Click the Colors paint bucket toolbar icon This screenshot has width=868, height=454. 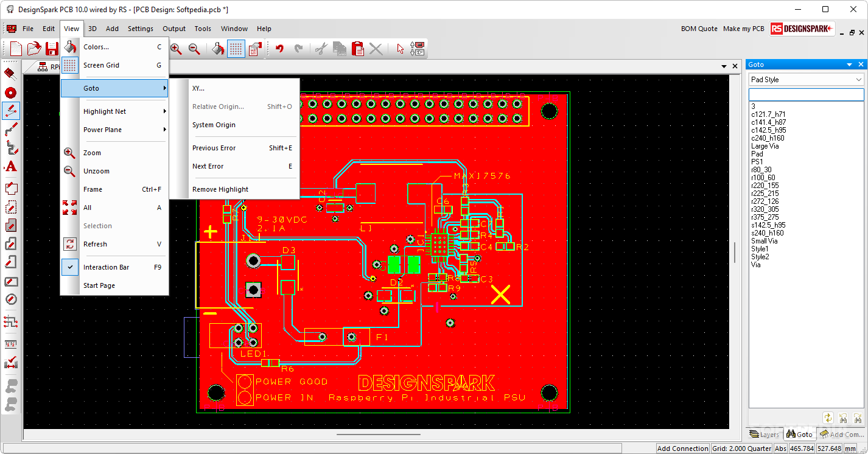tap(218, 49)
